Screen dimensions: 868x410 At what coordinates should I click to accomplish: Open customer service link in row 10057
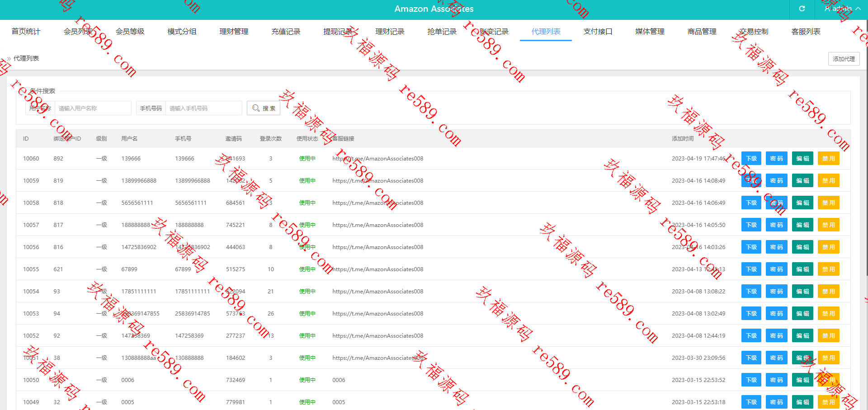377,225
